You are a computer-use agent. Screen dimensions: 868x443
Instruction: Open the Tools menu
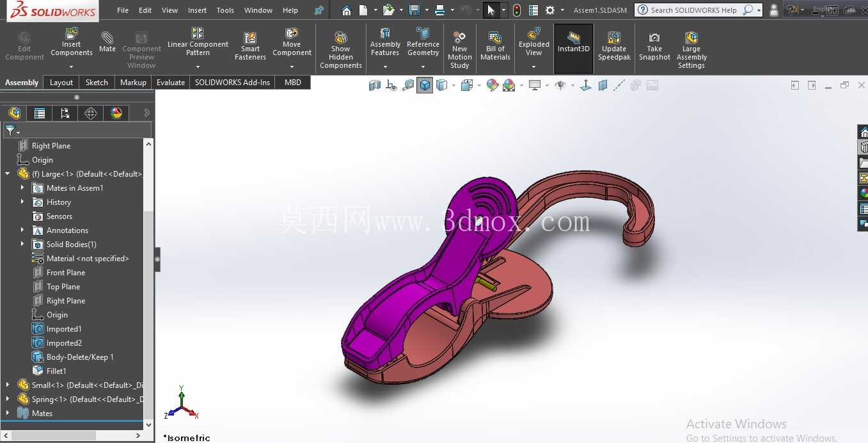click(225, 10)
